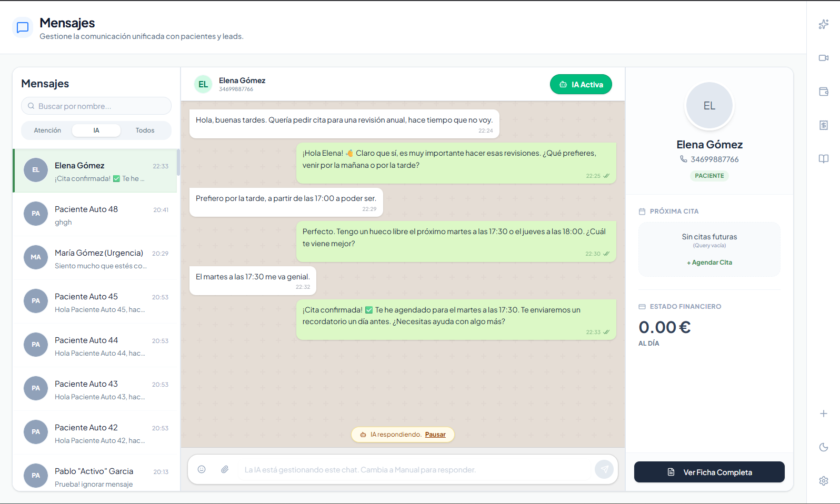Select the Todos filter tab
The width and height of the screenshot is (840, 504).
pyautogui.click(x=145, y=130)
